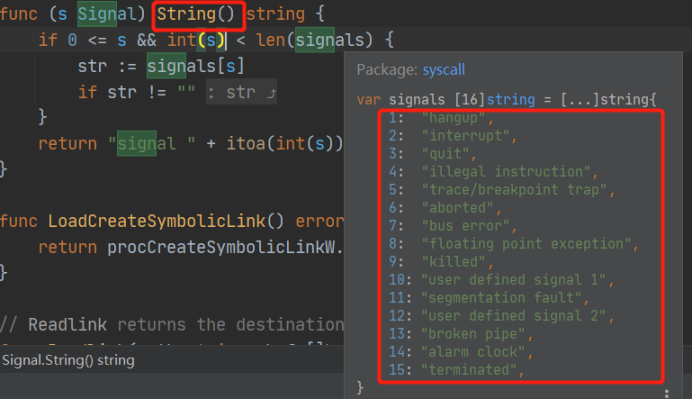The image size is (693, 399).
Task: Select the "killed" entry in popup
Action: pos(454,262)
